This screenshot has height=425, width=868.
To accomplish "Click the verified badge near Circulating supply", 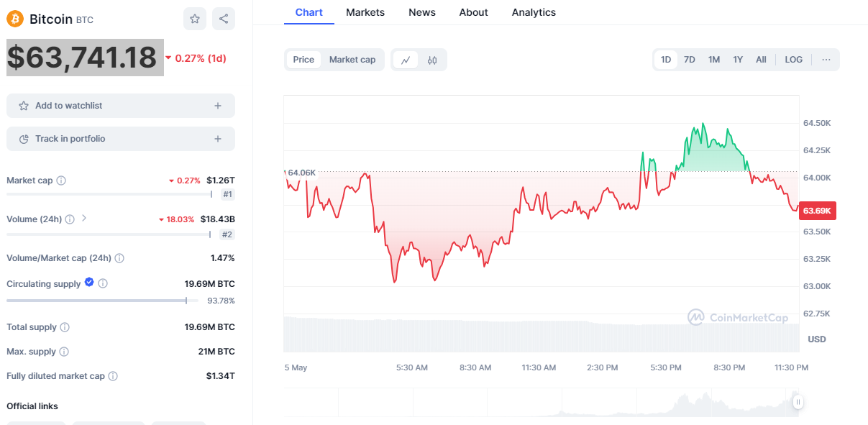I will pos(89,283).
